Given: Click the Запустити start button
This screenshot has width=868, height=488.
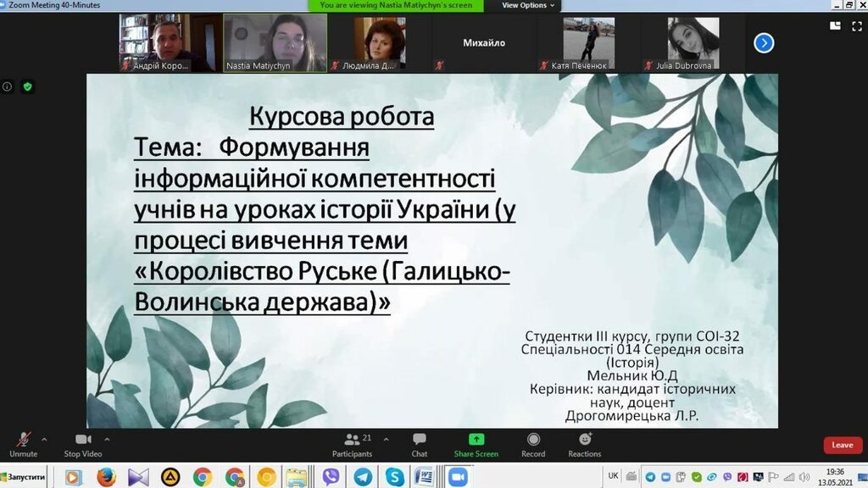Looking at the screenshot, I should [24, 477].
